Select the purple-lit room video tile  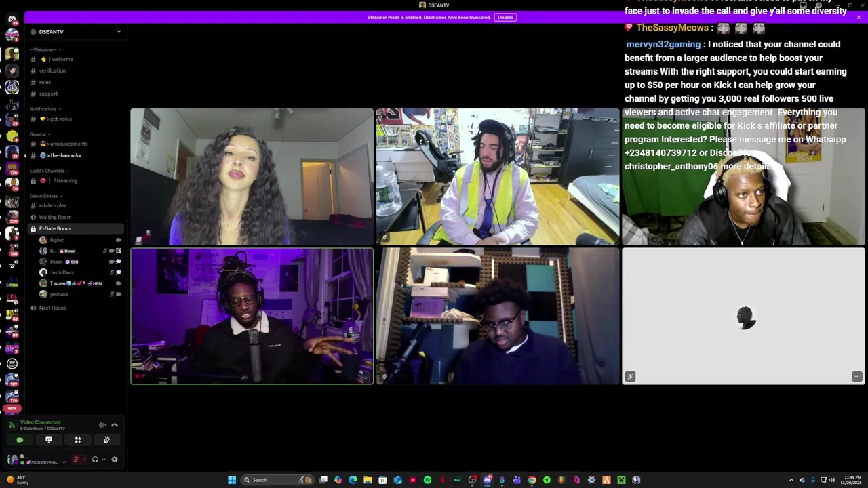(x=252, y=317)
